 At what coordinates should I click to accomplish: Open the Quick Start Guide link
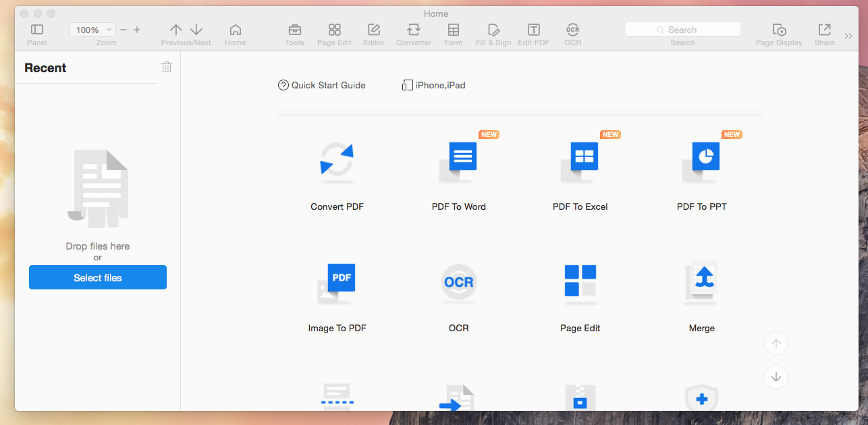coord(322,85)
